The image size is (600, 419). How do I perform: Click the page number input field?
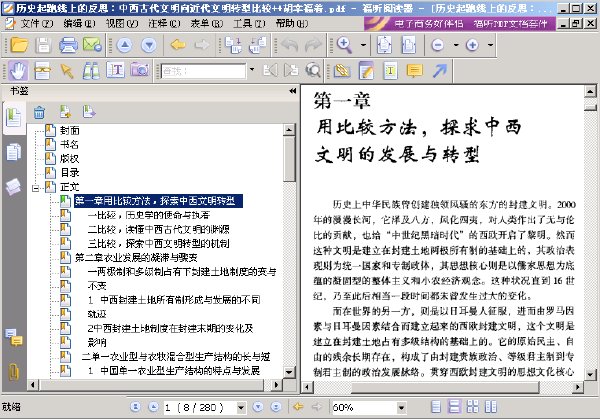tap(200, 408)
